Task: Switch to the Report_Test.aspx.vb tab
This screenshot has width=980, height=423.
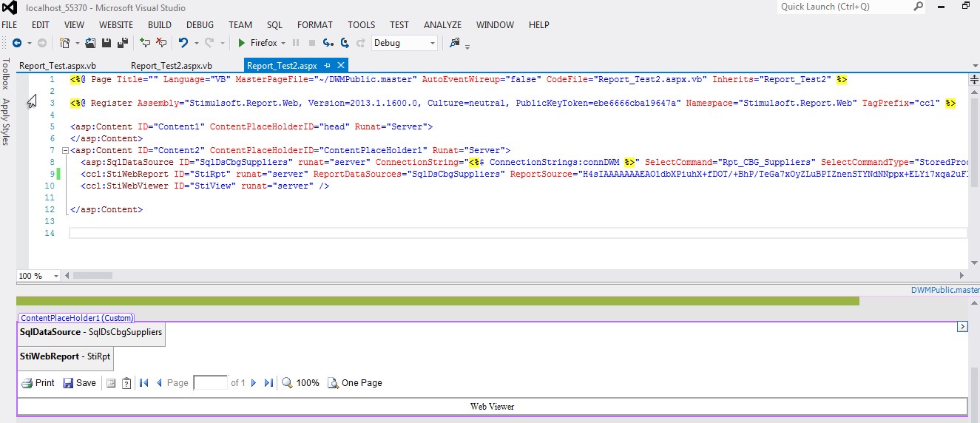Action: tap(58, 66)
